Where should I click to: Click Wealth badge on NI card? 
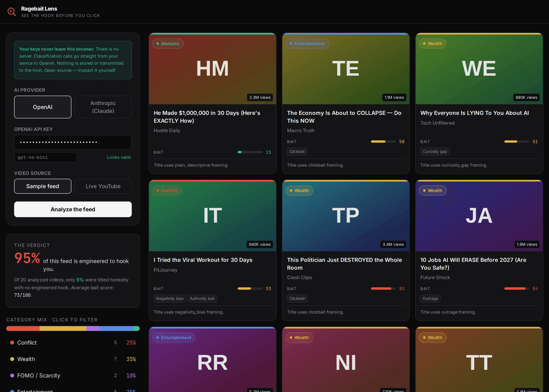point(299,337)
